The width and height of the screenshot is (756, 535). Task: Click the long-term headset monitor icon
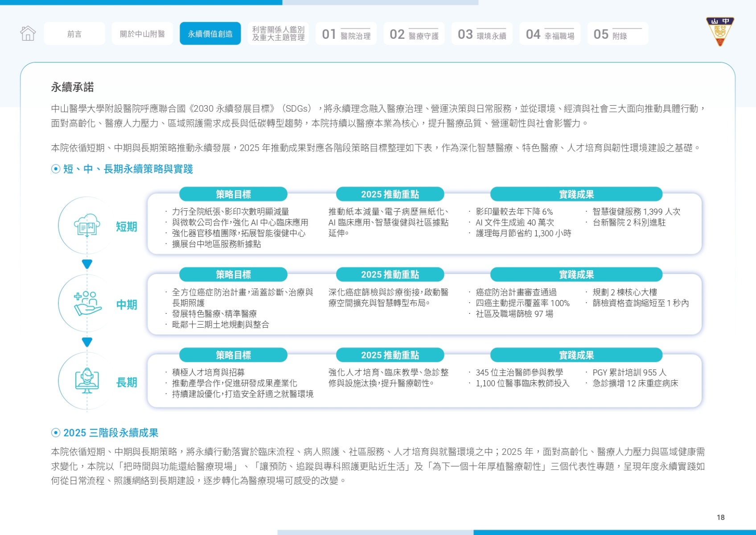click(87, 381)
